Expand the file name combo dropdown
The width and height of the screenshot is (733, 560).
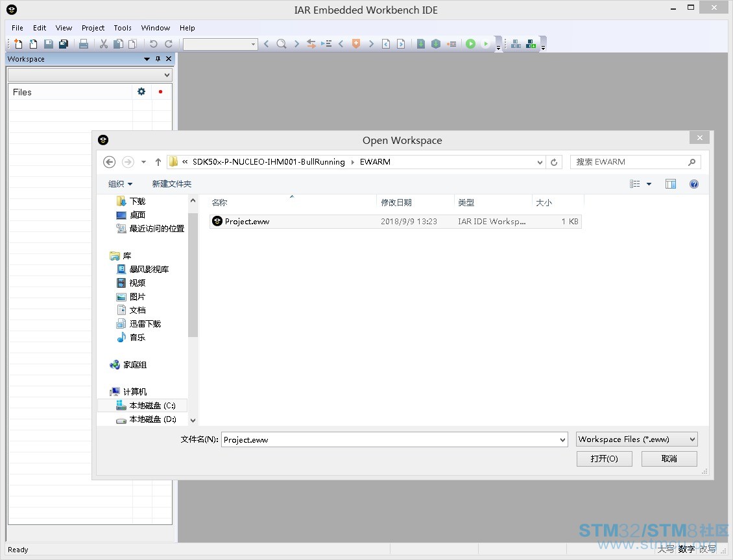tap(562, 440)
